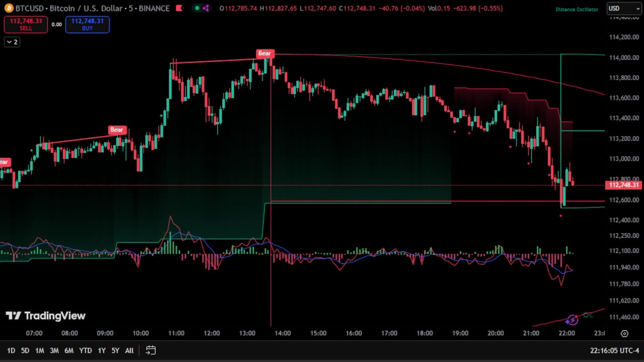Click the 113,600.00 price axis label
This screenshot has height=362, width=644.
pyautogui.click(x=624, y=98)
